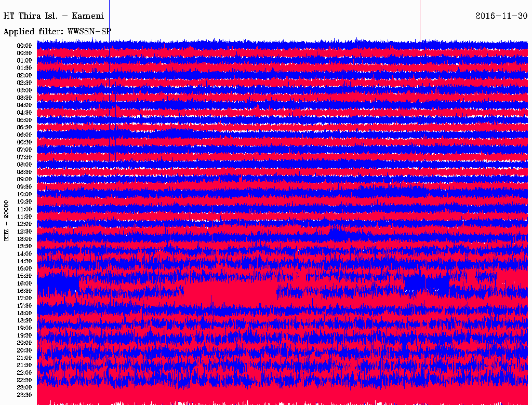Click the 03:00 time label

24,90
